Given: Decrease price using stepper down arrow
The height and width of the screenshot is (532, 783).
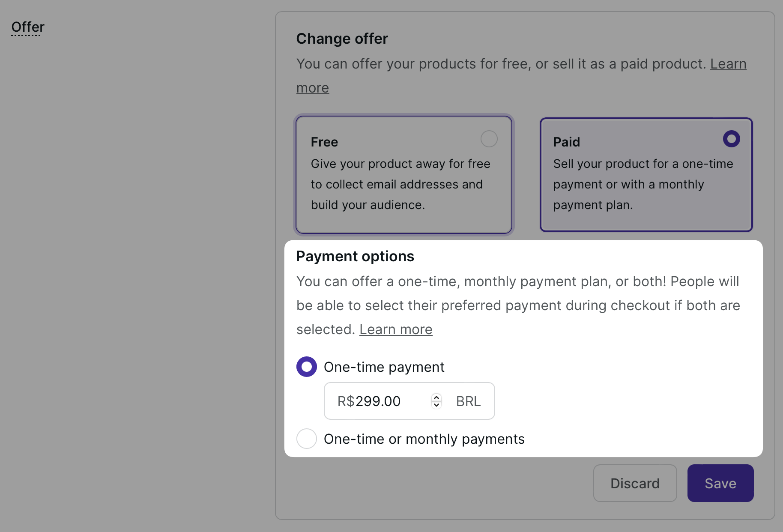Looking at the screenshot, I should pyautogui.click(x=436, y=405).
